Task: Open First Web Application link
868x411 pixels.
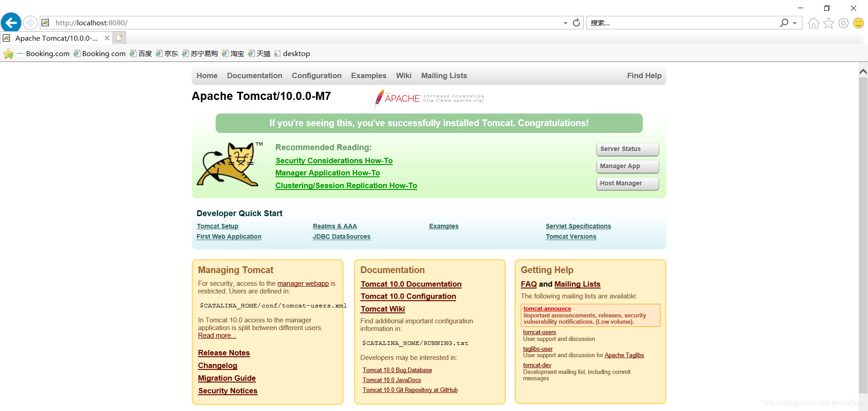Action: tap(229, 236)
